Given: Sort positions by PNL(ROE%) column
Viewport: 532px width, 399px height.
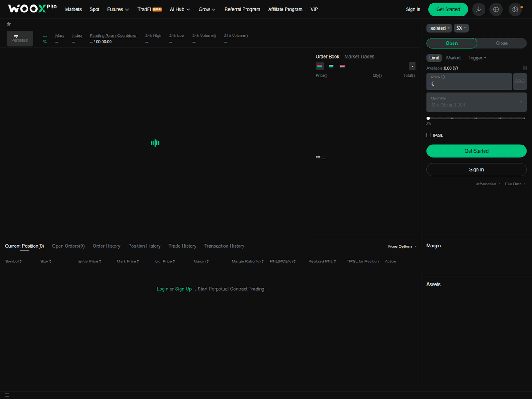Looking at the screenshot, I should click(x=283, y=262).
